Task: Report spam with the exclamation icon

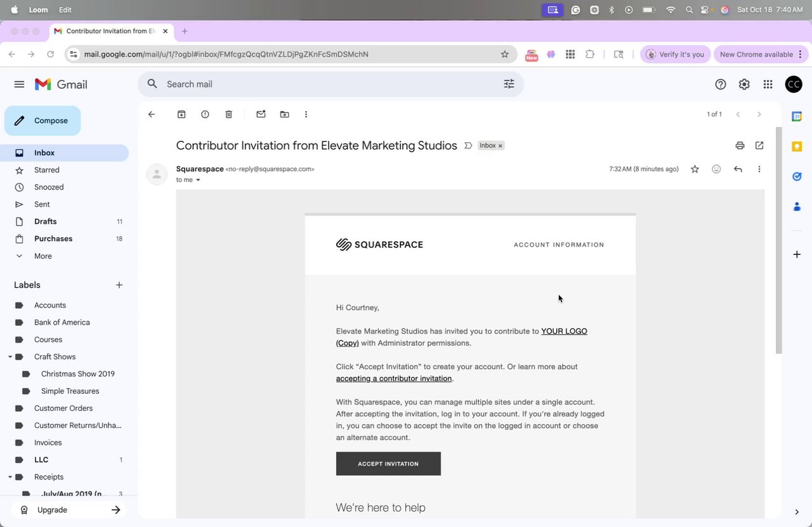Action: point(205,114)
